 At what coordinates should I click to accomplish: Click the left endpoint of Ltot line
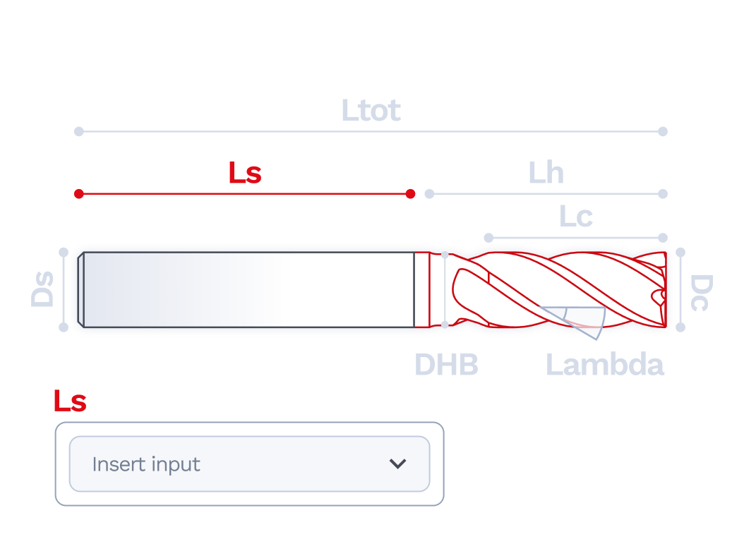coord(79,131)
